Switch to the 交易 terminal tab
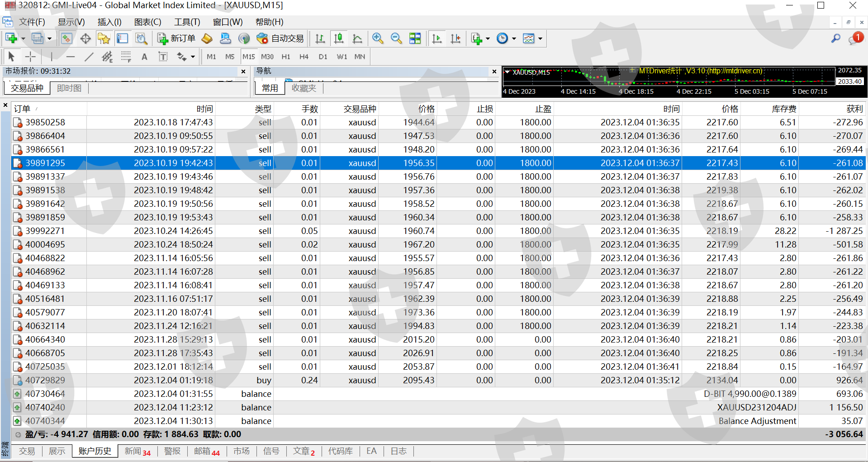Image resolution: width=868 pixels, height=462 pixels. pos(27,451)
